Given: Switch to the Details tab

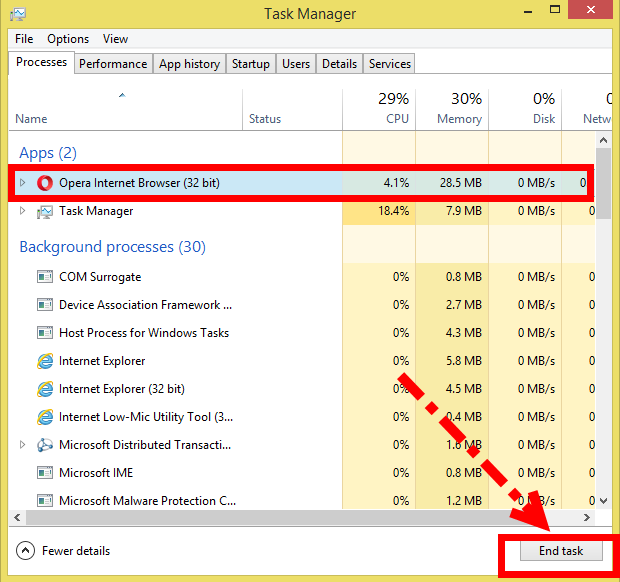Looking at the screenshot, I should (339, 64).
